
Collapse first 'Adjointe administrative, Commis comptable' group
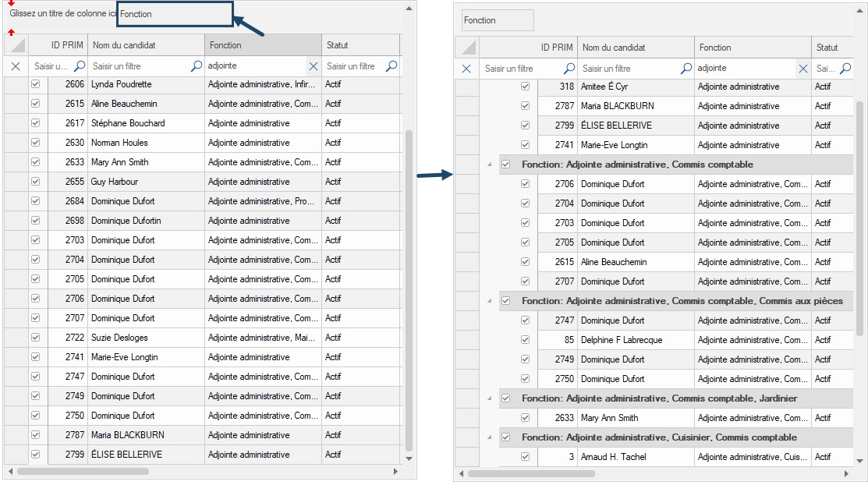(x=490, y=165)
